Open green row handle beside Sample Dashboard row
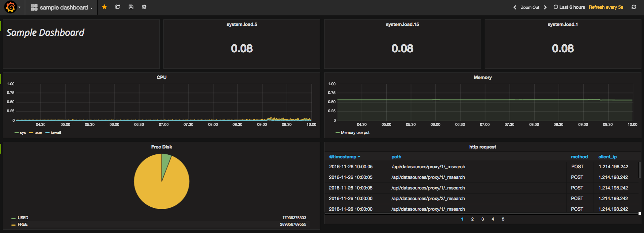 (1, 26)
